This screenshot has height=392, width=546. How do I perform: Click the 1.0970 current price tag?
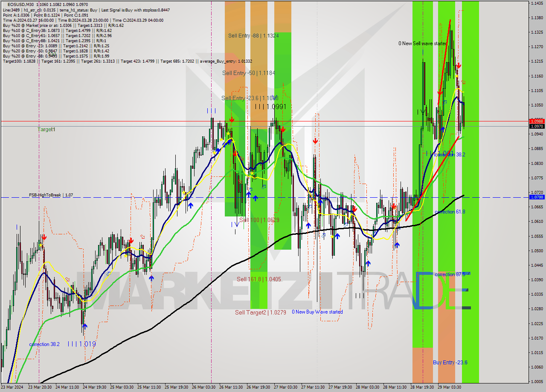(537, 127)
